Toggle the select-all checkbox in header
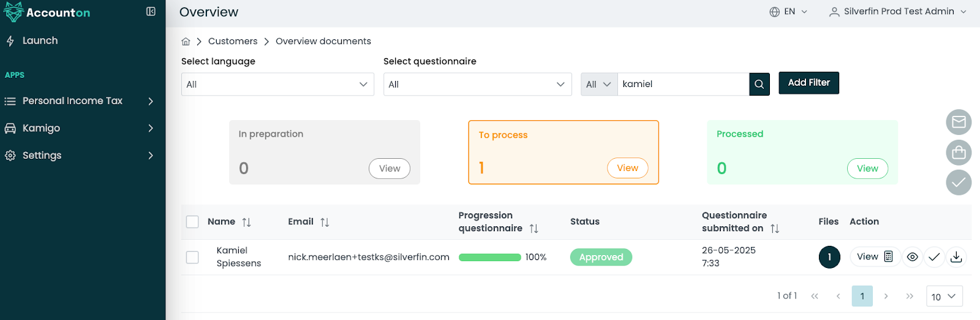This screenshot has height=320, width=980. click(192, 222)
